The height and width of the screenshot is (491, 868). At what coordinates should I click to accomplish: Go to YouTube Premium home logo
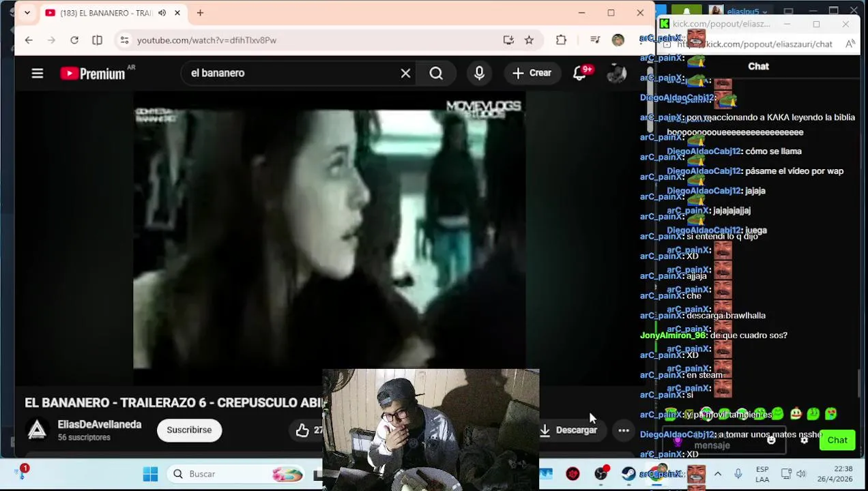click(93, 73)
